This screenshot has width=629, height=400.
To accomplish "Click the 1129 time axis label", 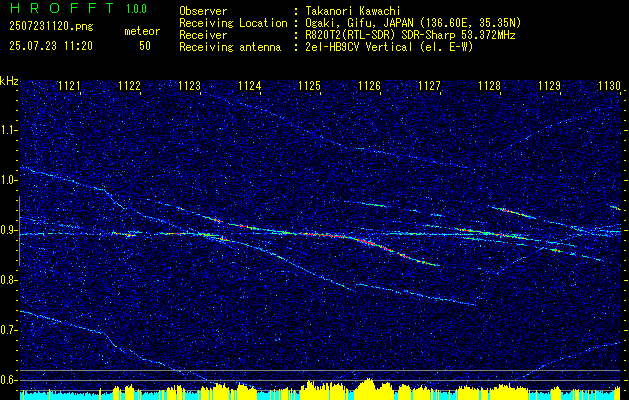I will click(x=549, y=86).
